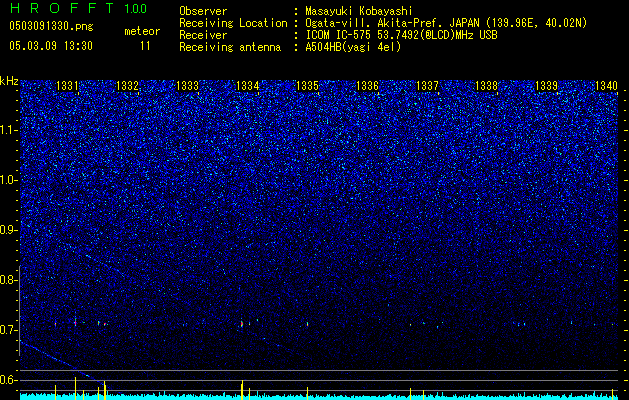Click the 0.7 frequency axis label
This screenshot has width=629, height=400.
pyautogui.click(x=9, y=330)
